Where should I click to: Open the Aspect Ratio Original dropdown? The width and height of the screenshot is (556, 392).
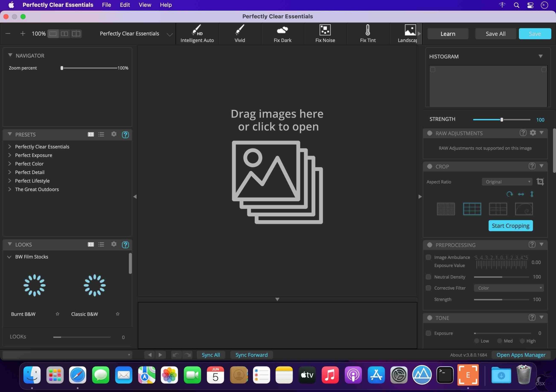click(508, 182)
